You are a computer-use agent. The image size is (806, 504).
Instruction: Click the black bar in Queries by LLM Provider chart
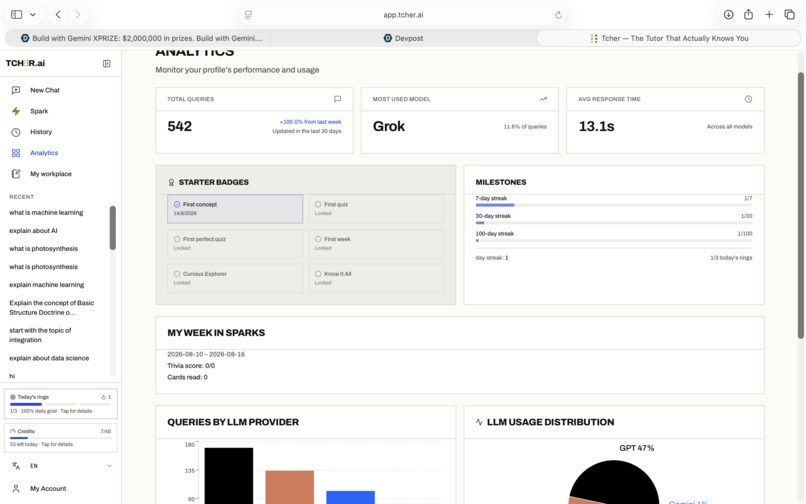tap(229, 476)
